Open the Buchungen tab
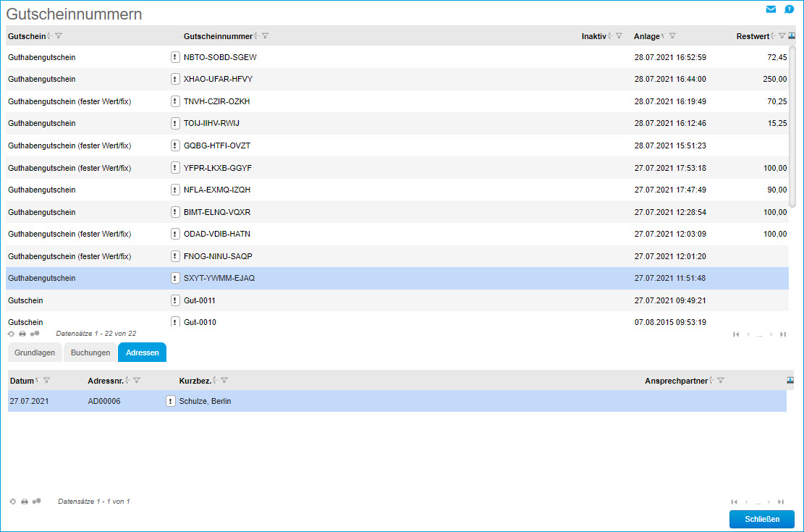The image size is (804, 532). (x=90, y=352)
